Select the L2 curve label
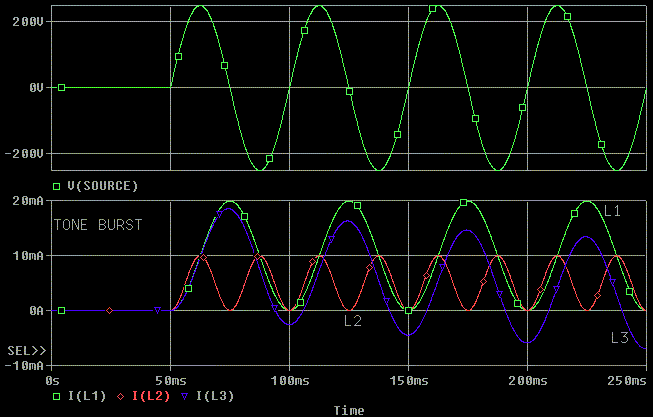Viewport: 653px width, 417px height. click(352, 321)
